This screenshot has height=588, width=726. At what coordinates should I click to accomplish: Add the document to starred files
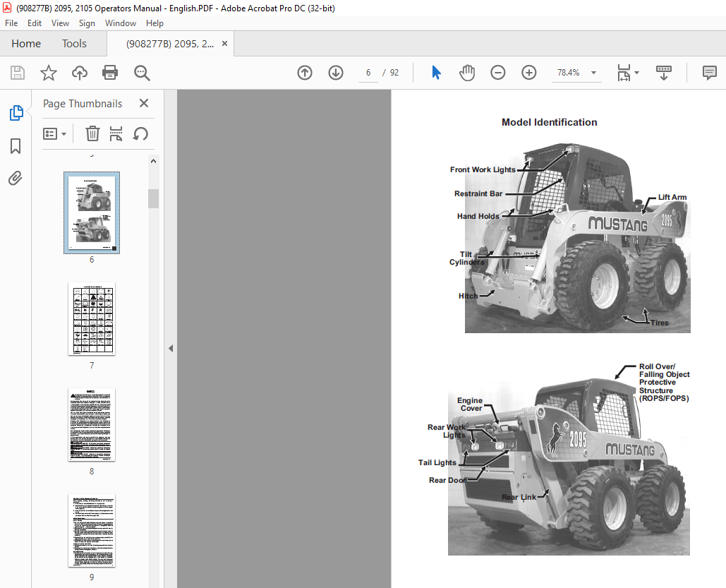(48, 73)
